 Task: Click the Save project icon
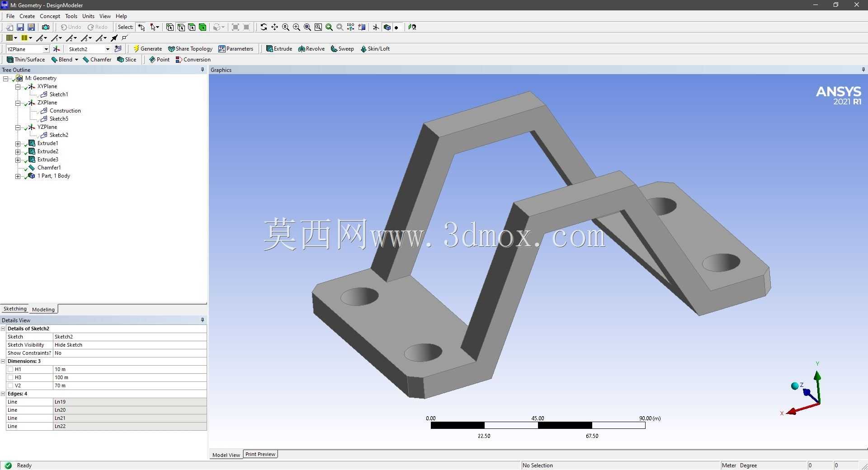point(20,27)
